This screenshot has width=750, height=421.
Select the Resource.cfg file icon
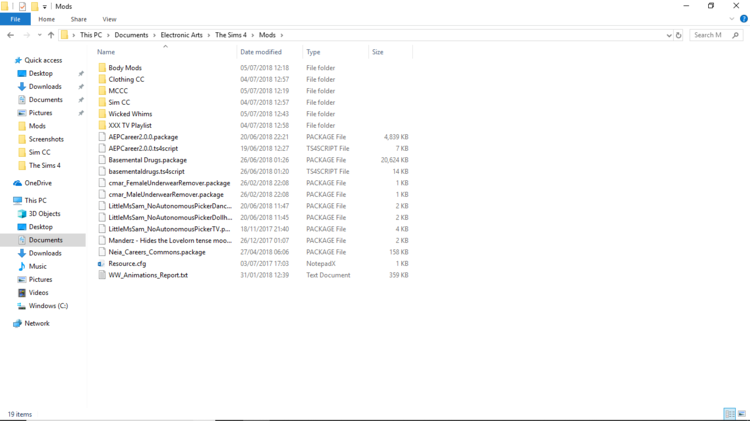click(101, 264)
